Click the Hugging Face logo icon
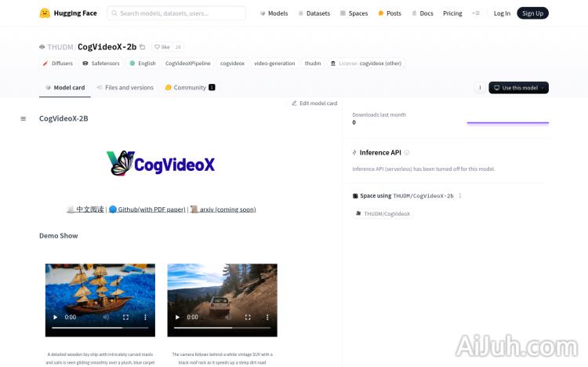Screen dimensions: 588x367 [x=45, y=13]
